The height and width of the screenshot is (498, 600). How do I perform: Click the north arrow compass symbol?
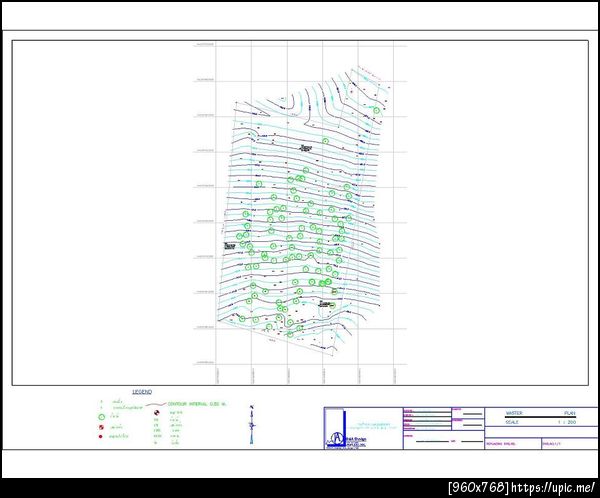tap(251, 425)
